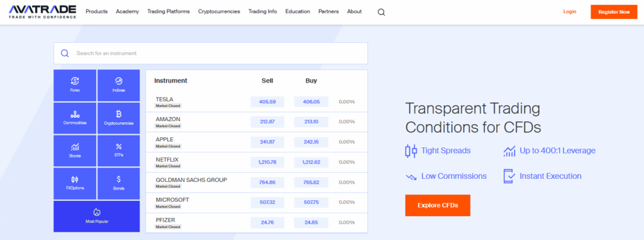Image resolution: width=644 pixels, height=240 pixels.
Task: Click the Register Now button
Action: (x=614, y=12)
